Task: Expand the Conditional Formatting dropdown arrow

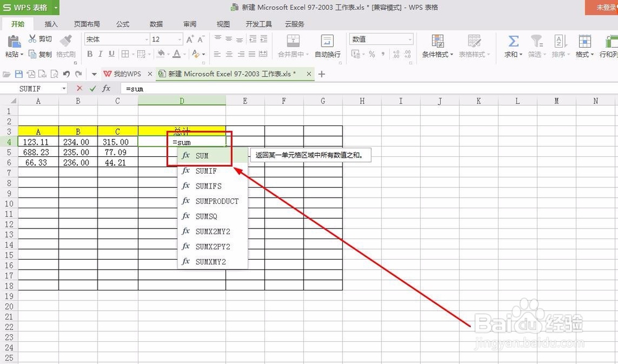Action: [451, 54]
